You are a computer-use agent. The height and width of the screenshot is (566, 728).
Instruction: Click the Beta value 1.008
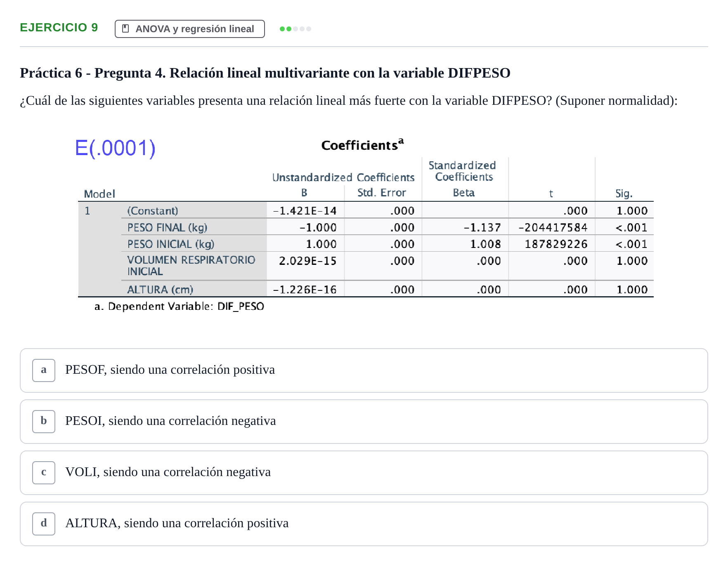[x=485, y=244]
